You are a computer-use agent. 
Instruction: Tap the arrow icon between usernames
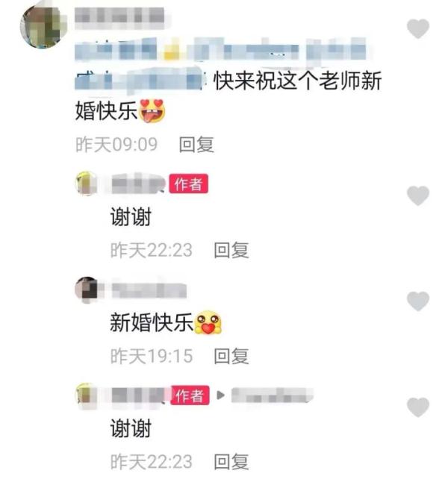tap(220, 395)
